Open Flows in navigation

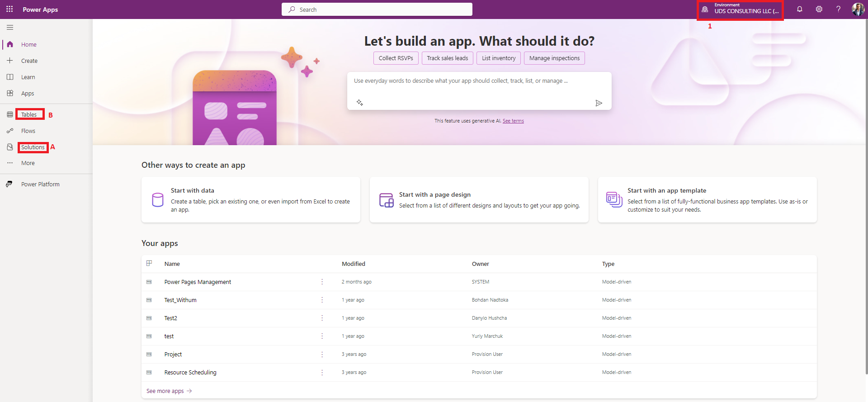(28, 131)
